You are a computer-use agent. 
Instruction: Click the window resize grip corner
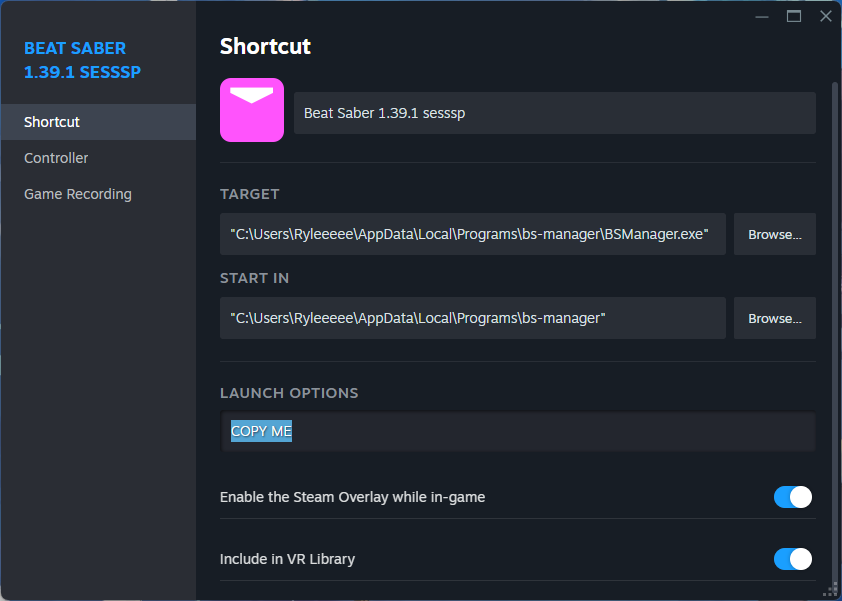(x=832, y=591)
